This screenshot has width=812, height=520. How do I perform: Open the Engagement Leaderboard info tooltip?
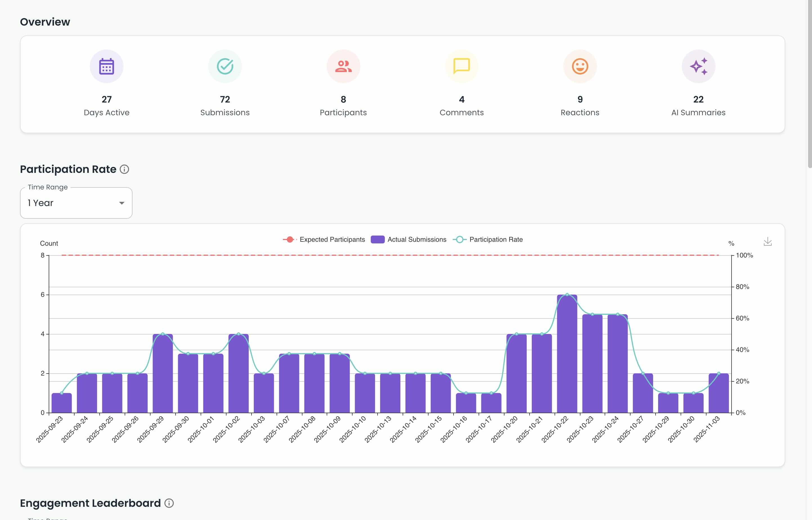point(169,503)
